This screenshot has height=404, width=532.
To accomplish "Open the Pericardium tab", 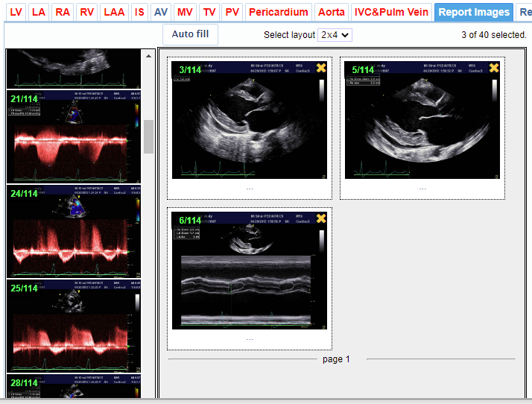I will point(279,12).
